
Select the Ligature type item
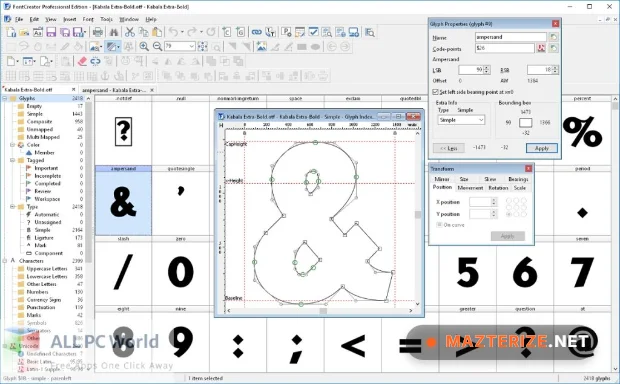tap(43, 238)
